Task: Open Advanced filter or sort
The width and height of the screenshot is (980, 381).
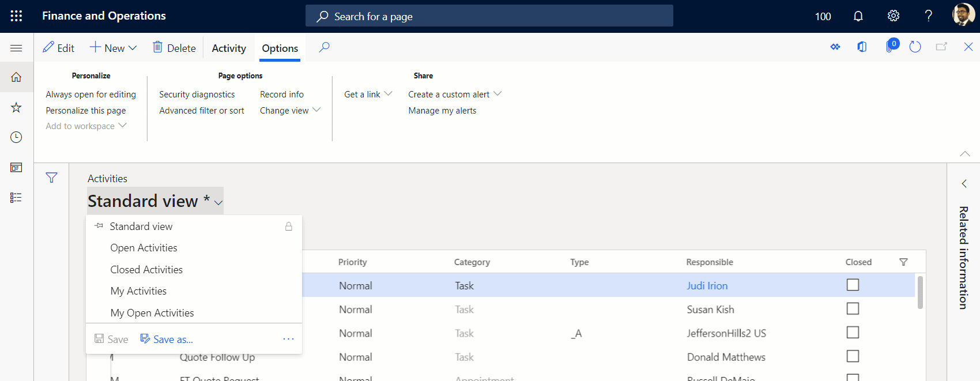Action: coord(202,111)
